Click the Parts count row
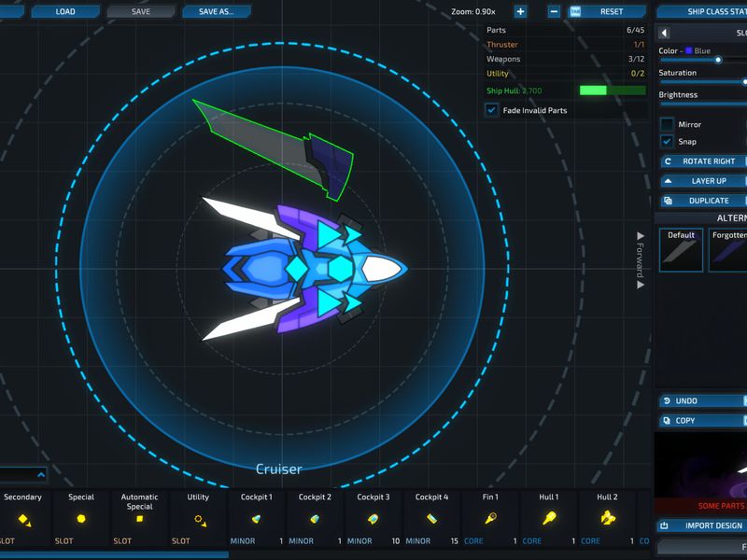The width and height of the screenshot is (747, 560). (x=566, y=30)
